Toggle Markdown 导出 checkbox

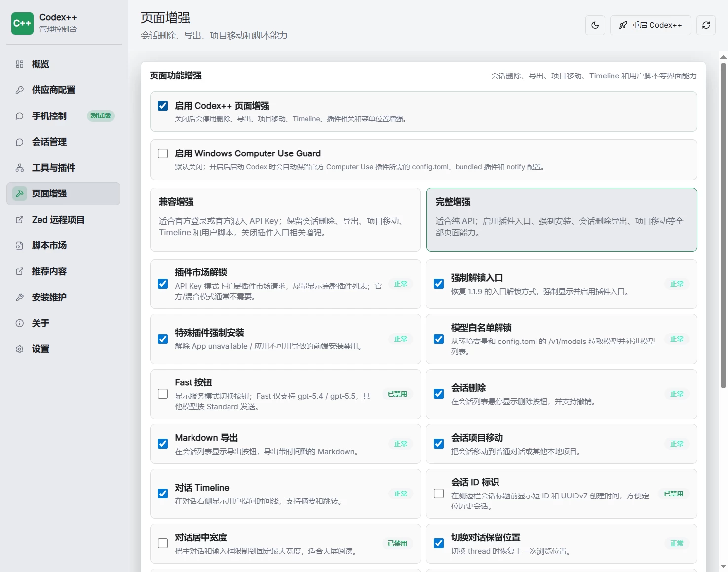(x=163, y=444)
